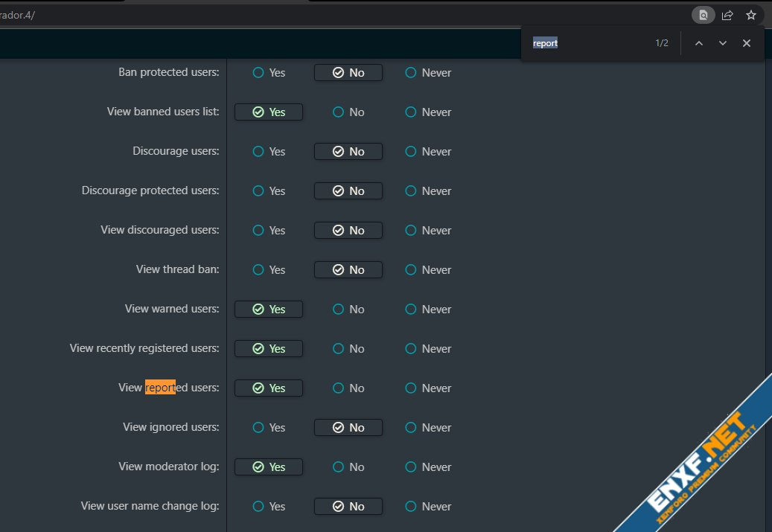772x532 pixels.
Task: Set View user name change log to Yes
Action: click(269, 507)
